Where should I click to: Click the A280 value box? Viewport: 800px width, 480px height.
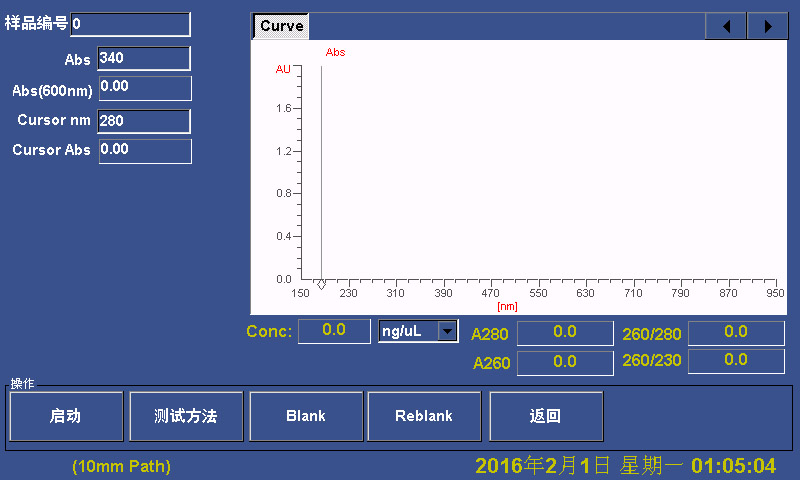(x=565, y=332)
